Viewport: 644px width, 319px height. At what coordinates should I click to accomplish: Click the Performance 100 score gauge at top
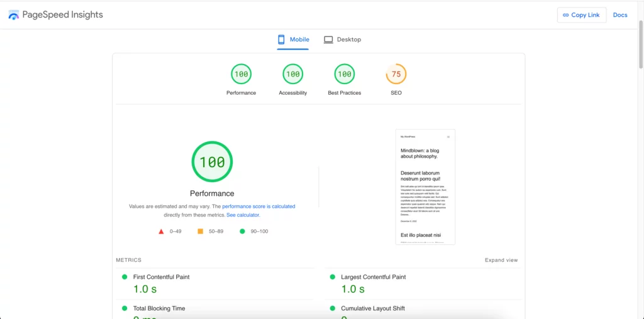[241, 74]
